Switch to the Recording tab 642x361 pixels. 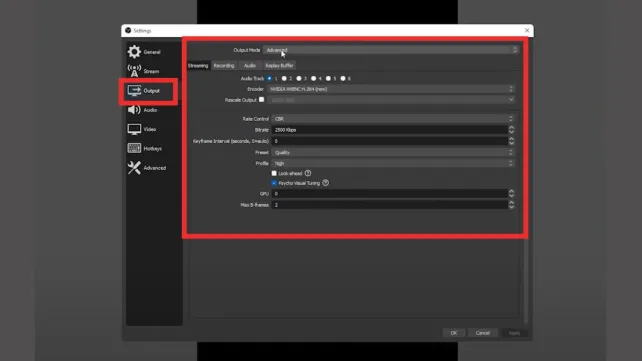(224, 65)
